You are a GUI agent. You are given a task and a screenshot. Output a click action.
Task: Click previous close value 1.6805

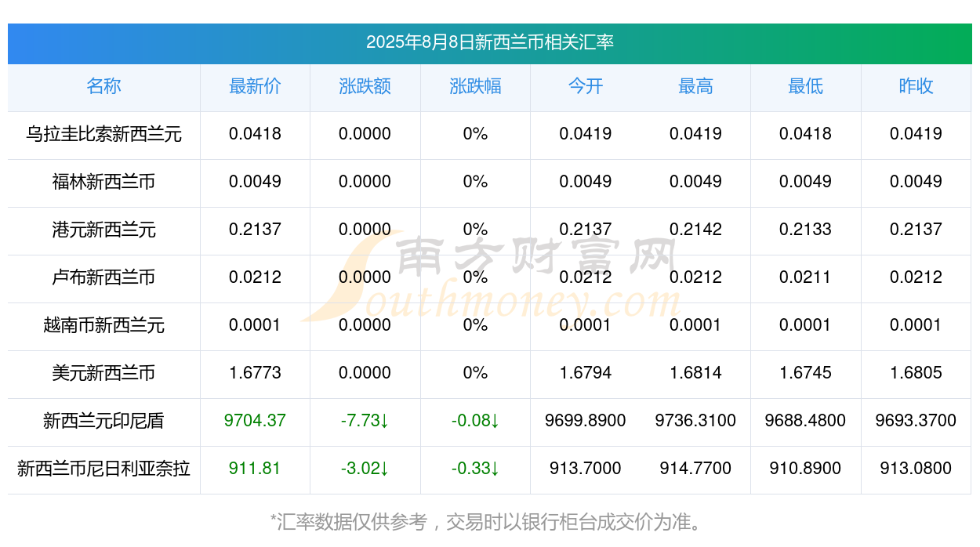coord(916,373)
